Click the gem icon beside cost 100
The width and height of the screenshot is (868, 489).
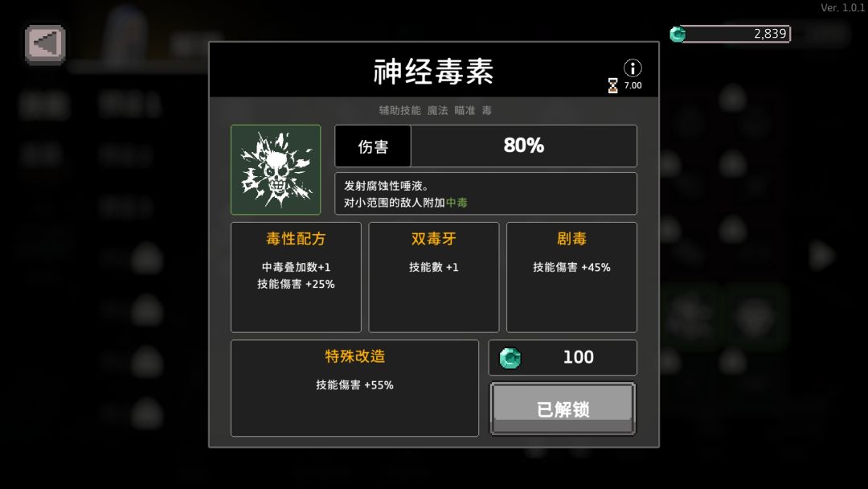coord(510,358)
